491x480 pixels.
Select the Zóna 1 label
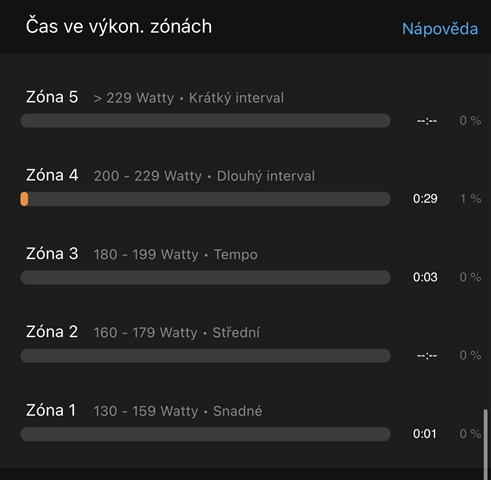51,410
